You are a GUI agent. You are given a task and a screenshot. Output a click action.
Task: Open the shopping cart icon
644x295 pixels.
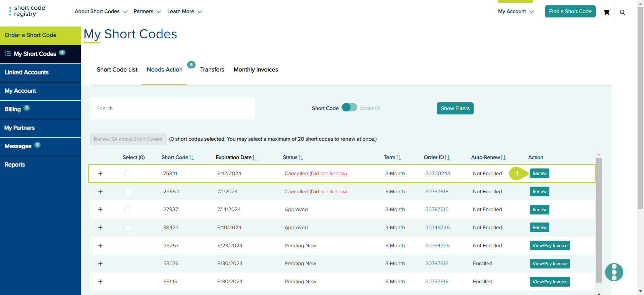pyautogui.click(x=606, y=12)
